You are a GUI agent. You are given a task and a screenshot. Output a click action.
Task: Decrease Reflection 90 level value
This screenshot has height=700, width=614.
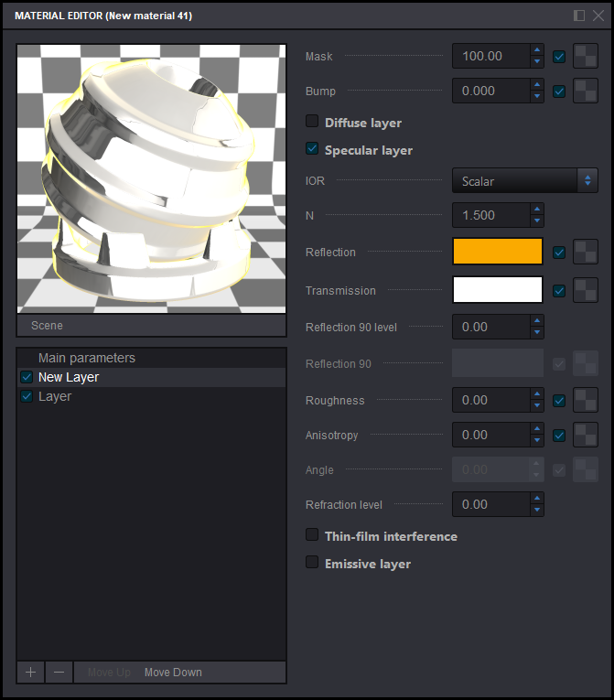coord(537,332)
